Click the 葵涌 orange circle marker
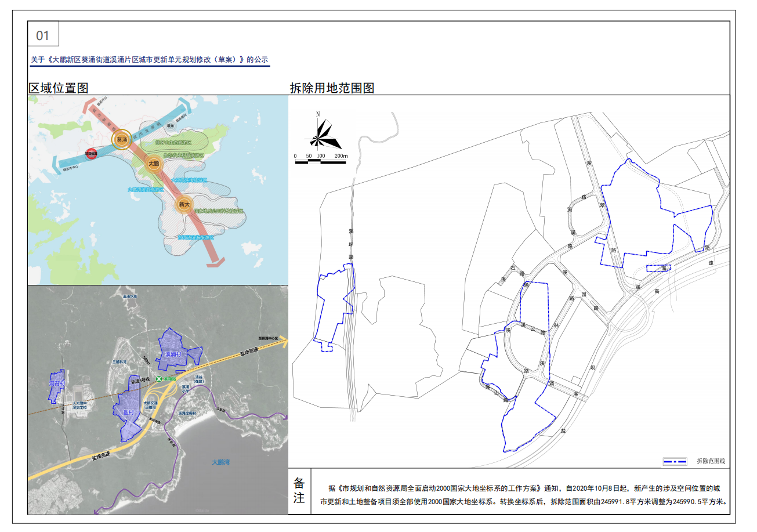 click(122, 140)
